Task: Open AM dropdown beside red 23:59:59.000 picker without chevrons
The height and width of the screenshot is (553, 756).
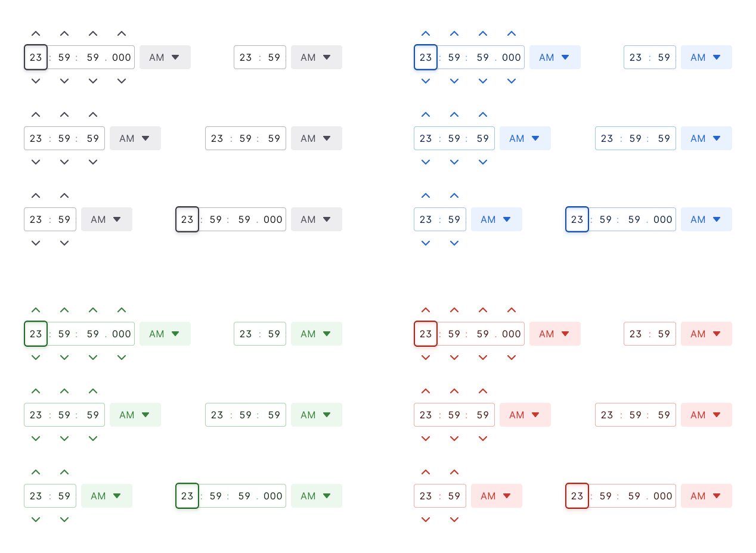Action: (x=706, y=496)
